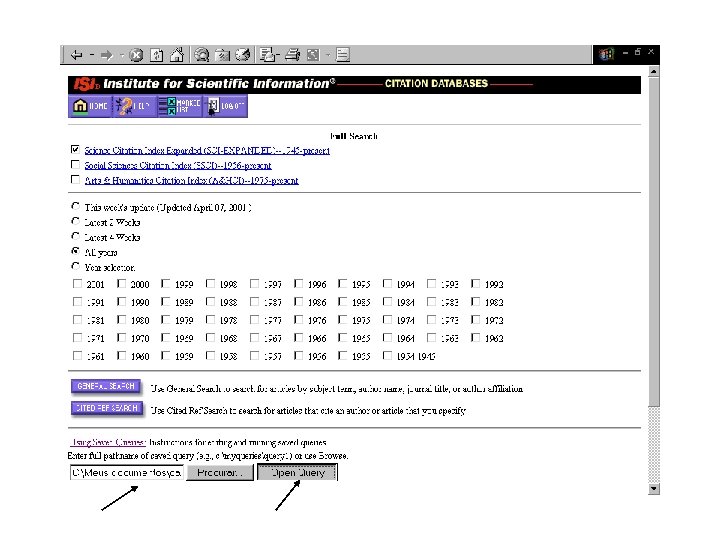The width and height of the screenshot is (720, 540).
Task: Check Social Sciences Citation Index checkbox
Action: (x=75, y=164)
